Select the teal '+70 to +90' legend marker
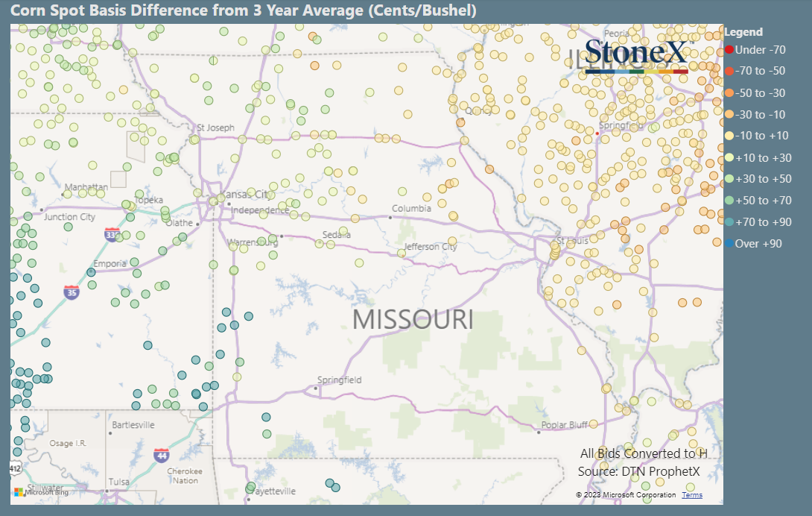 tap(730, 221)
